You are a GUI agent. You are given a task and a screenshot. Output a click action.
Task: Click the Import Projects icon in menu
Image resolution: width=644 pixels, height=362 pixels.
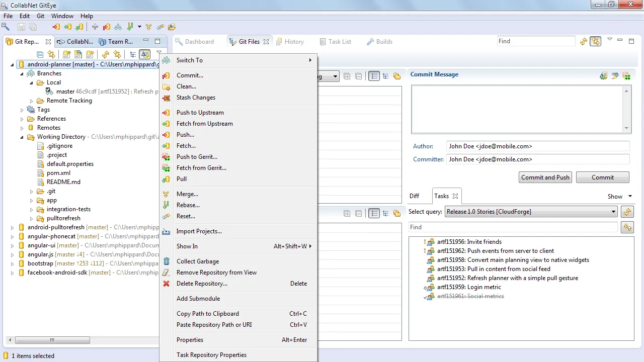(166, 231)
